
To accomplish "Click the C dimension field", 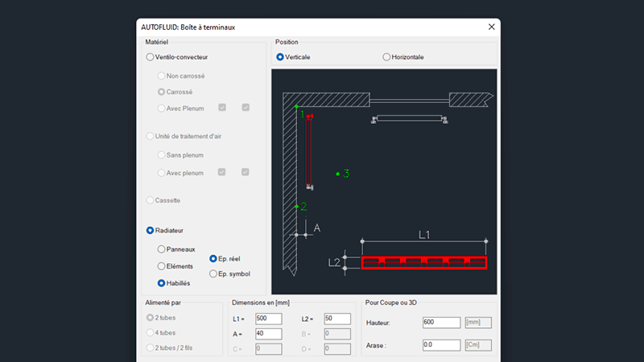I will (269, 349).
